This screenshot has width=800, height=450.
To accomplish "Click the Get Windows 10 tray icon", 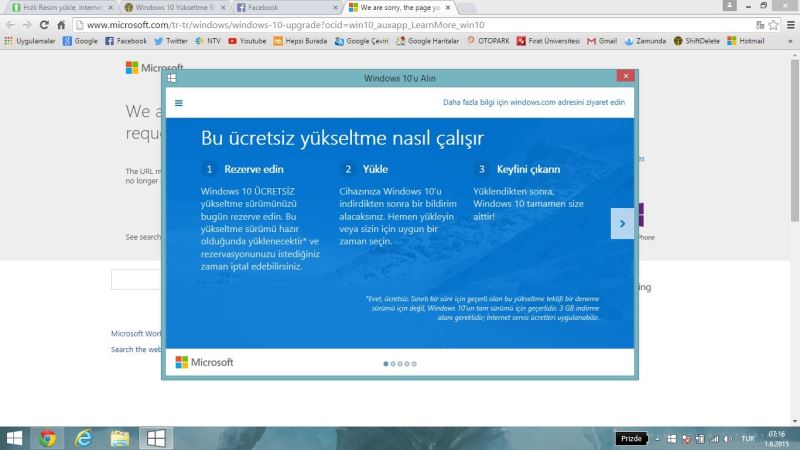I will (x=671, y=439).
